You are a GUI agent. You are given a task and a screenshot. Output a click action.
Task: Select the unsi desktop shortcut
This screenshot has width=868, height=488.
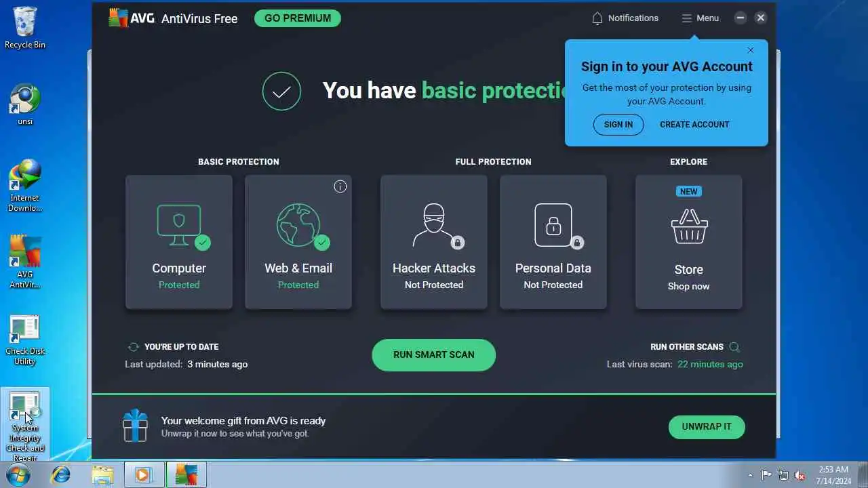coord(25,104)
